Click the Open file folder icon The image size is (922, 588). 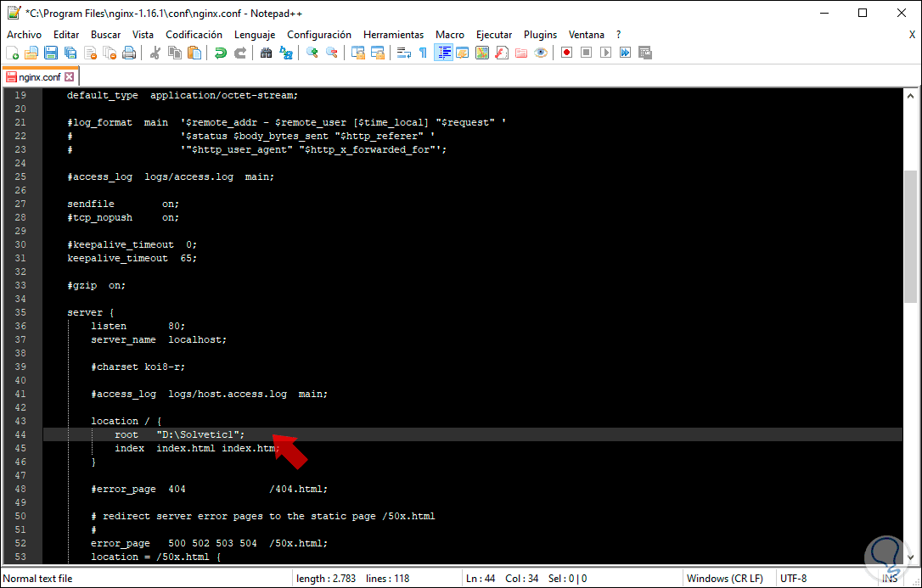[x=31, y=53]
